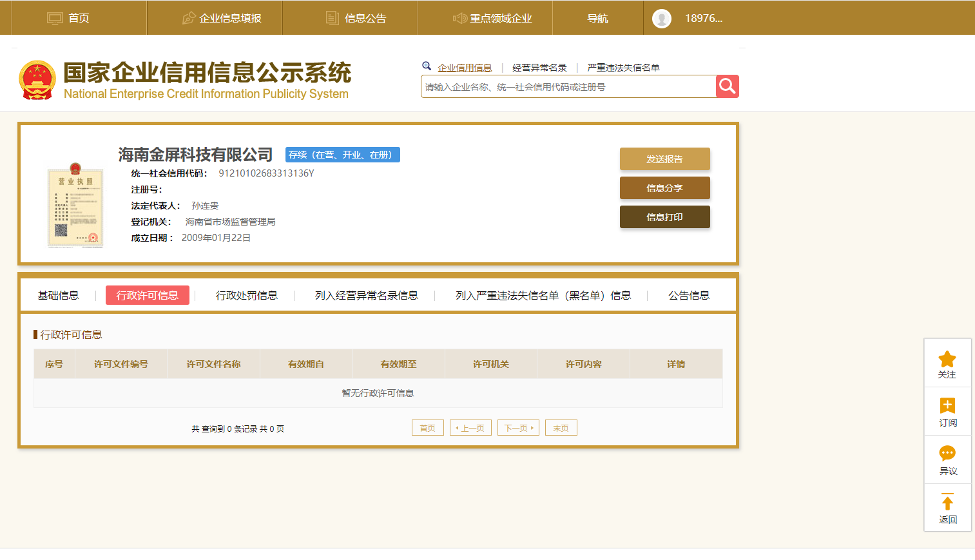The width and height of the screenshot is (975, 560).
Task: Open the 异议 objection chat icon
Action: pos(947,454)
